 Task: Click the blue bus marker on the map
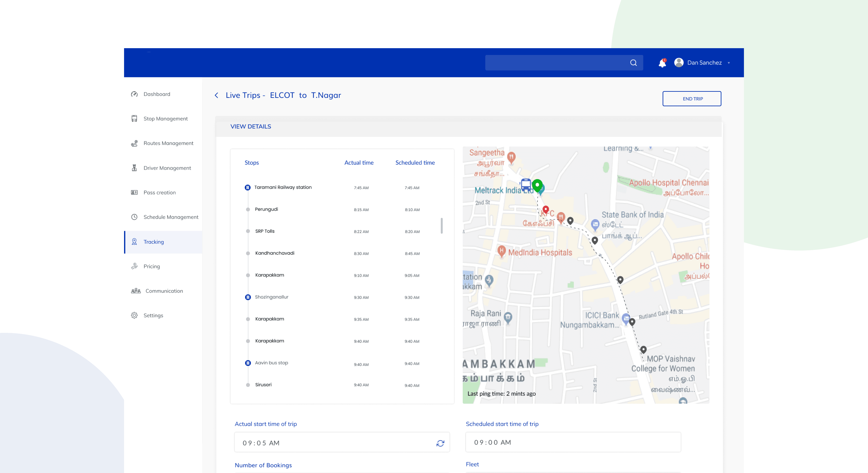[525, 185]
